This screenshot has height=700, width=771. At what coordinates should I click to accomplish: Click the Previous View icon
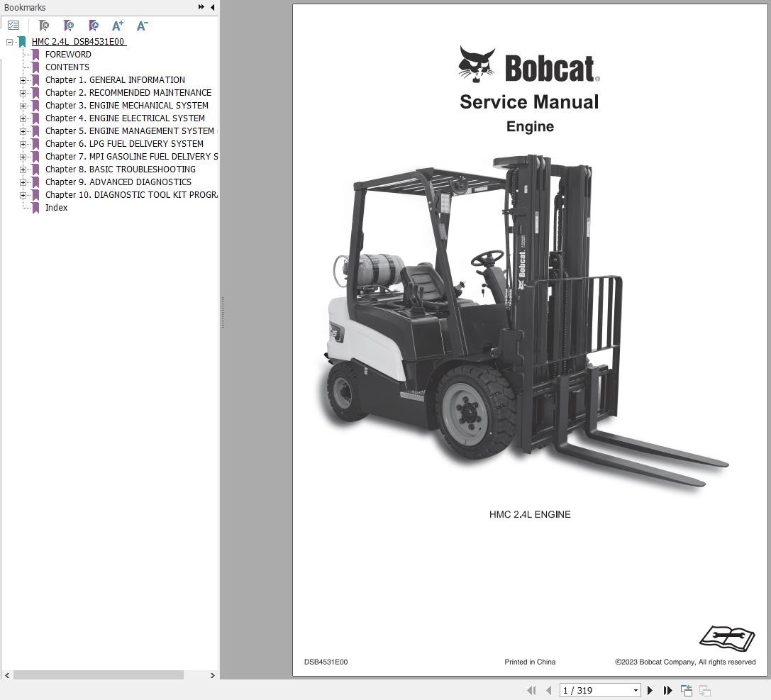(x=685, y=689)
